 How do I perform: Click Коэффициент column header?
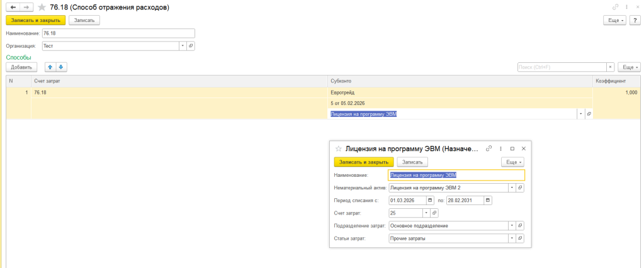point(616,81)
